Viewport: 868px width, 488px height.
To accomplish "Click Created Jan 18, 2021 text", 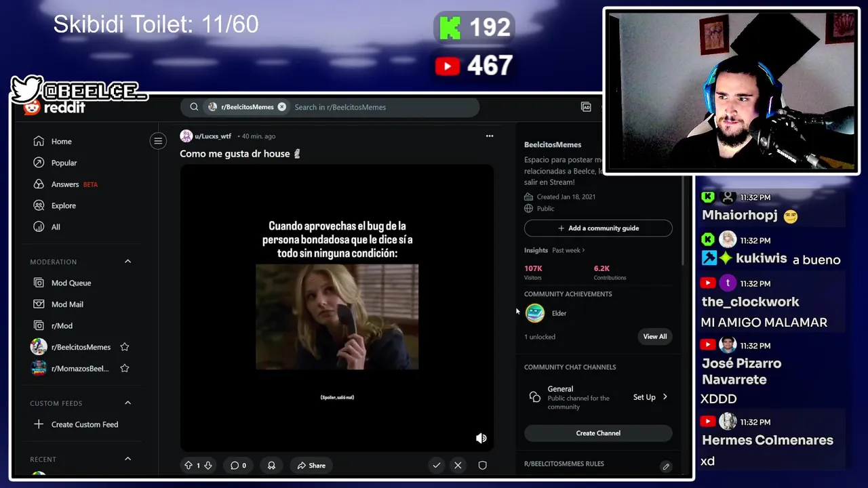I will [566, 197].
